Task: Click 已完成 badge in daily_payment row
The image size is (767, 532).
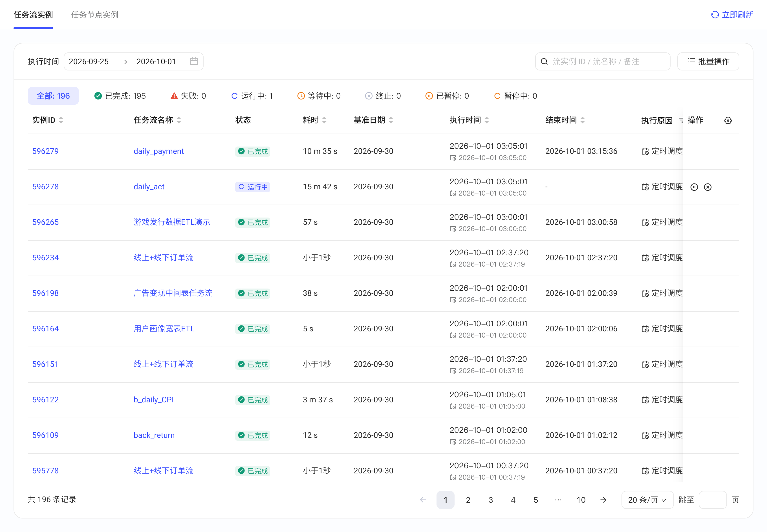Action: (x=252, y=151)
